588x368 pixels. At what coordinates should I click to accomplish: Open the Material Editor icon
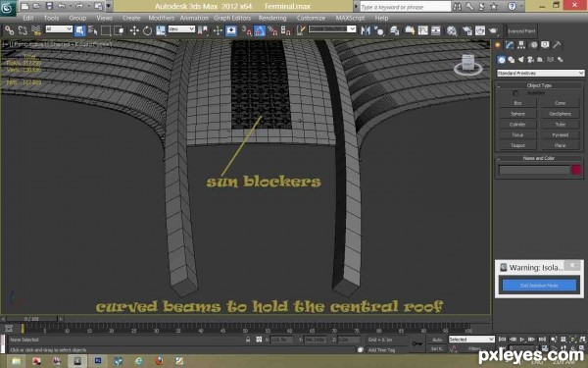452,30
